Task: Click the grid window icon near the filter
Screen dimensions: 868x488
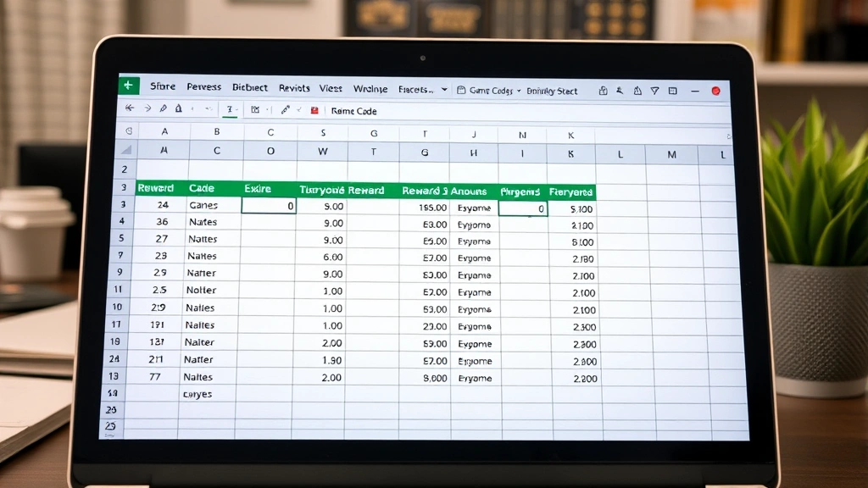Action: (672, 91)
